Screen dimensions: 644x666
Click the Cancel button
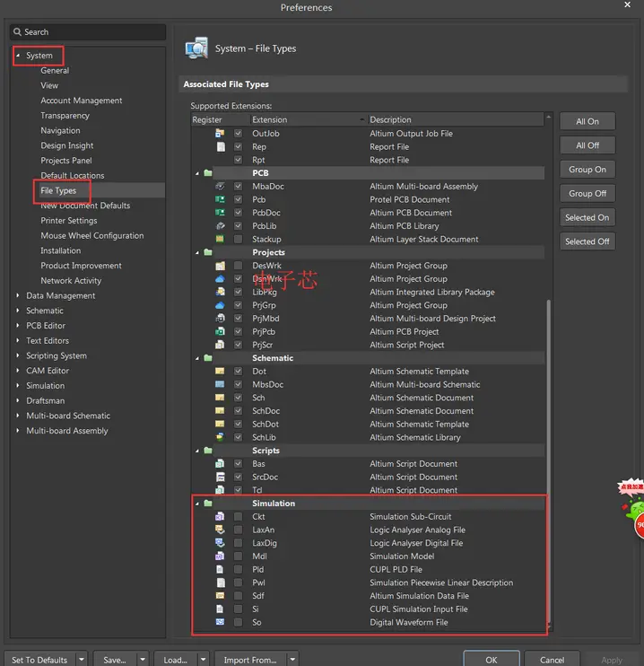tap(552, 659)
